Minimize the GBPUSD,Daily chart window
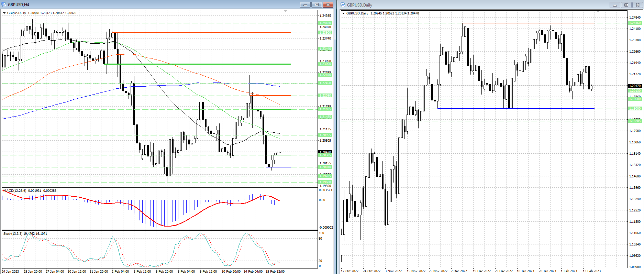 click(x=614, y=5)
